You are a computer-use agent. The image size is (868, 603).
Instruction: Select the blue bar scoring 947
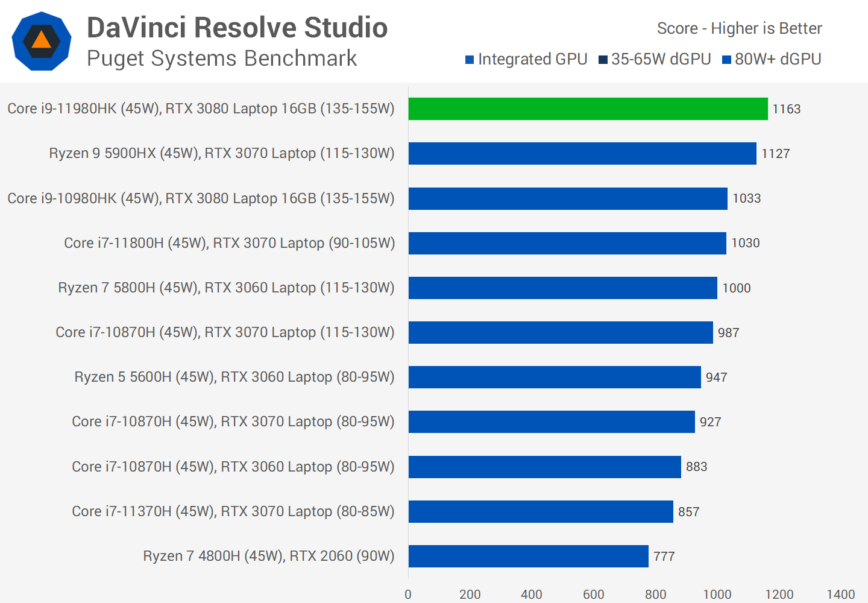[x=555, y=377]
